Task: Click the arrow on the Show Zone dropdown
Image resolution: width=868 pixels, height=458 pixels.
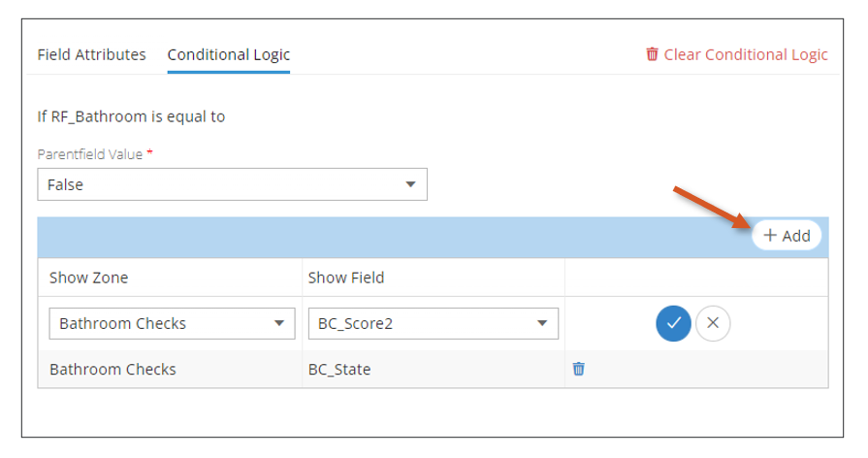Action: (279, 323)
